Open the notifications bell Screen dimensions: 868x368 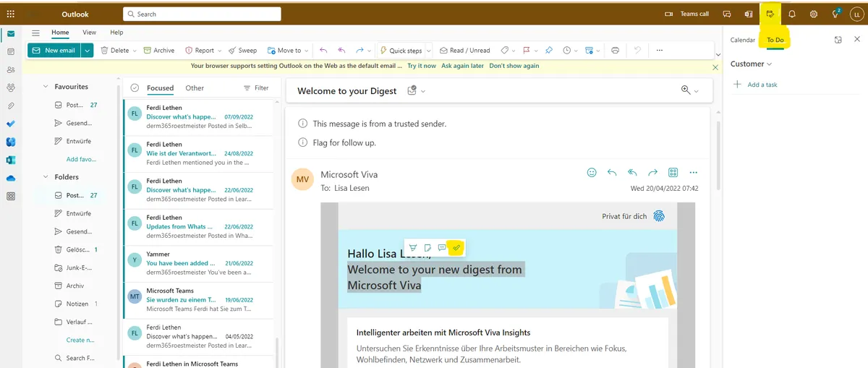(x=792, y=14)
